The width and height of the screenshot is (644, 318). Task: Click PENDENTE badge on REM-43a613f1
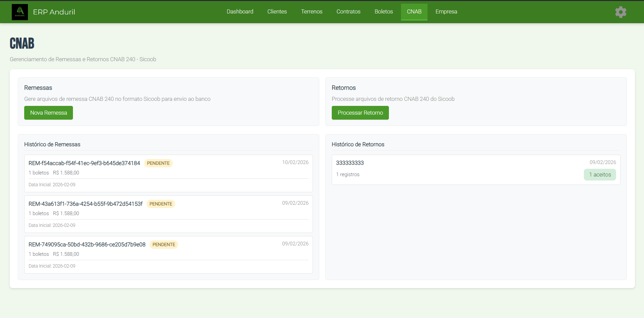pyautogui.click(x=161, y=204)
